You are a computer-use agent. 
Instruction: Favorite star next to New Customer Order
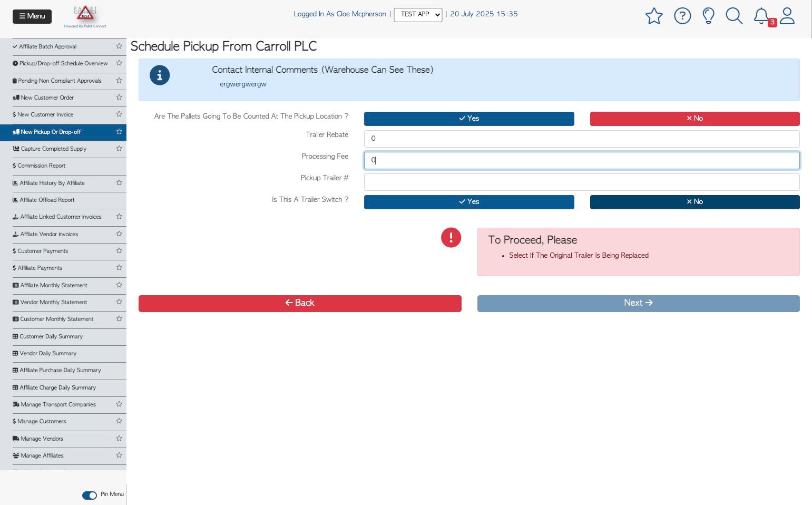[x=119, y=97]
